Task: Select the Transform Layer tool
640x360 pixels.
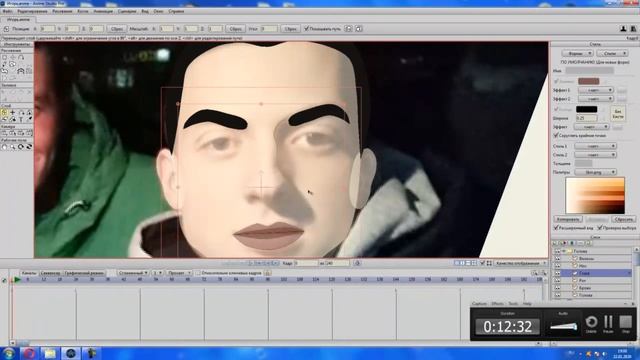Action: (4, 112)
